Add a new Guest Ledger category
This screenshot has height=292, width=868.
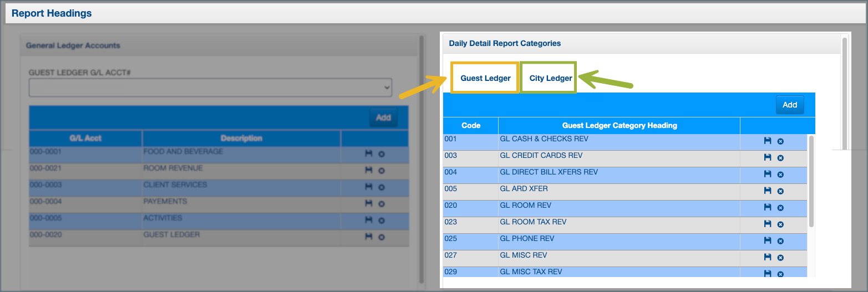(789, 105)
